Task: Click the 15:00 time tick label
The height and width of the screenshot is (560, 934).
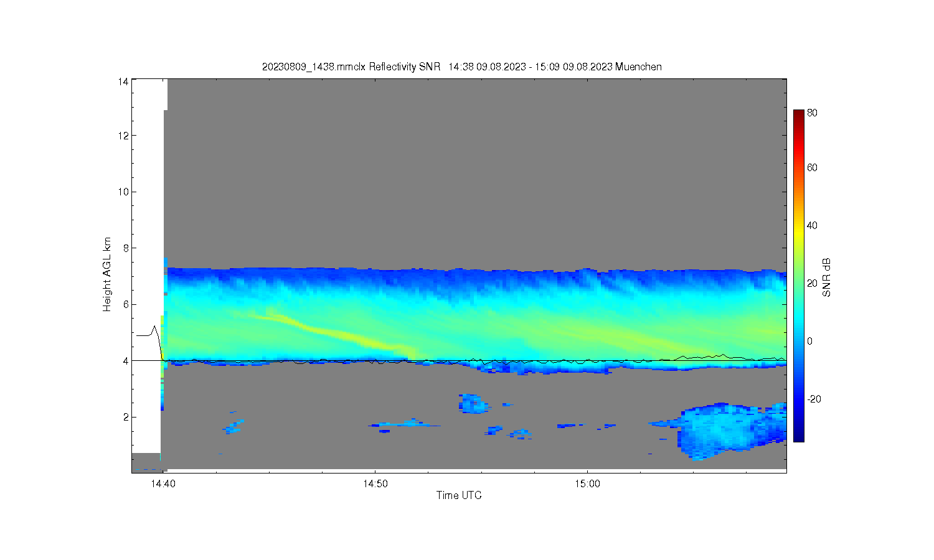Action: point(587,483)
